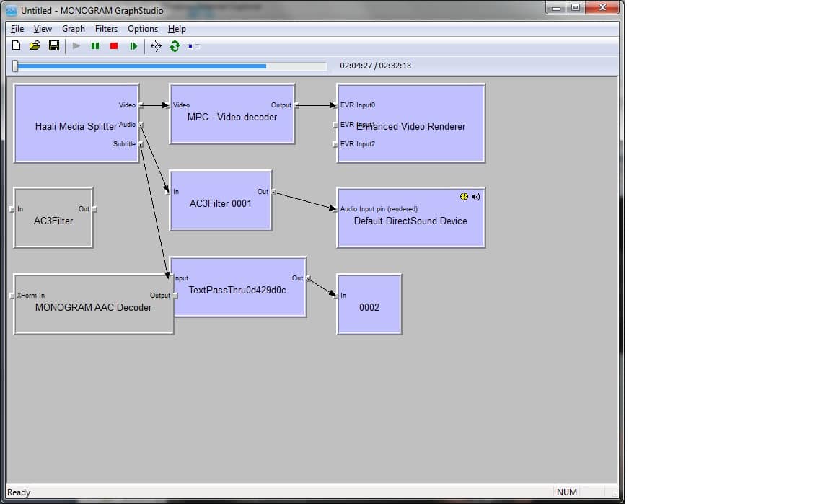Viewport: 831px width, 504px height.
Task: Step one frame with the green step icon
Action: pyautogui.click(x=133, y=46)
